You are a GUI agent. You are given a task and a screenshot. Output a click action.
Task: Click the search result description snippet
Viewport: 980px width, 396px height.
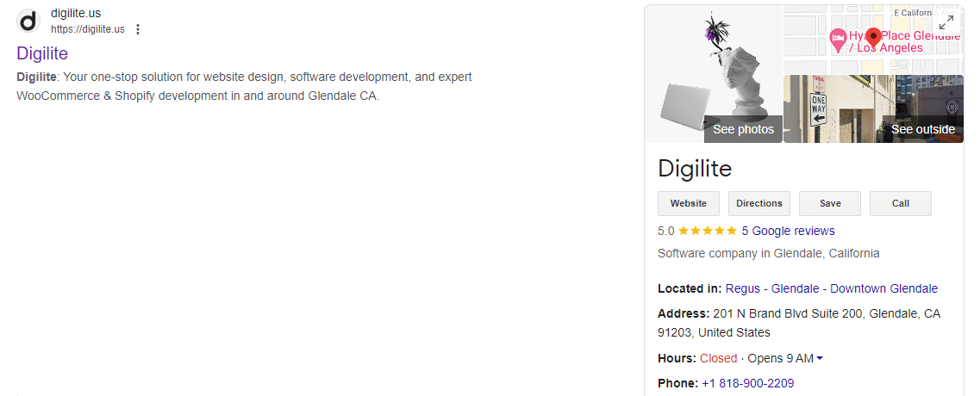tap(244, 87)
